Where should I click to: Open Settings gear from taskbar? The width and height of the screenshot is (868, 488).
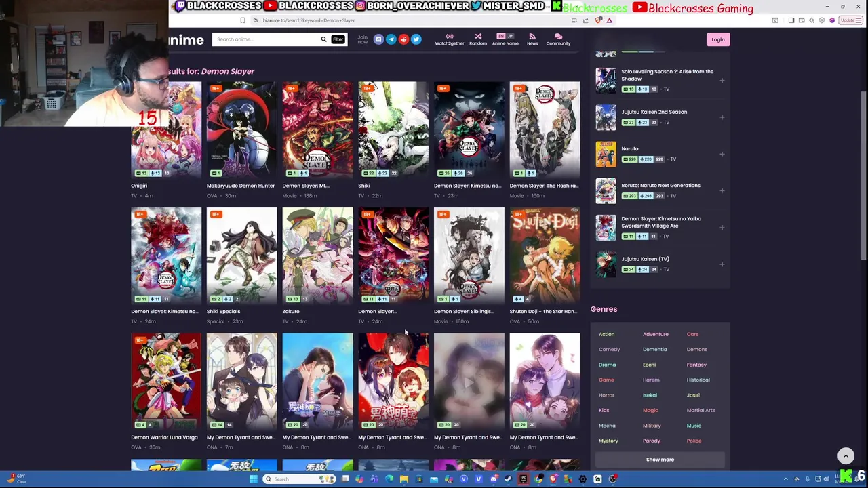point(583,479)
